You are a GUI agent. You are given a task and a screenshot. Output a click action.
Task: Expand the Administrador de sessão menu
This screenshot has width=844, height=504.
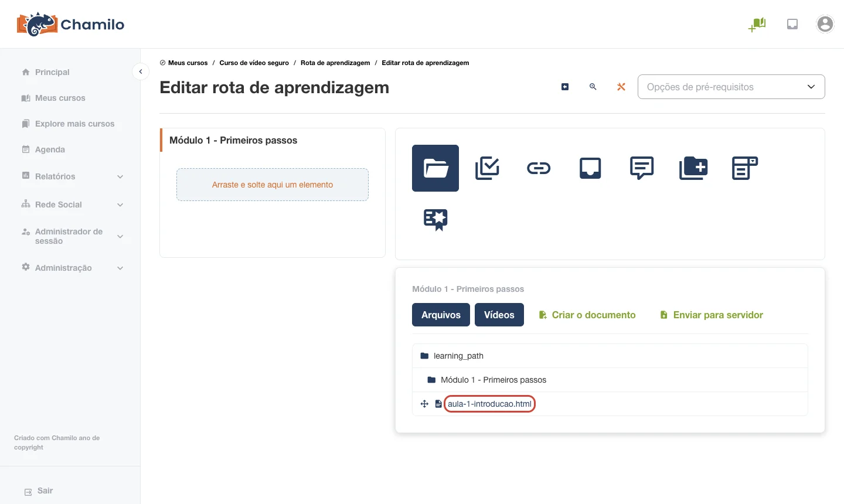point(72,236)
